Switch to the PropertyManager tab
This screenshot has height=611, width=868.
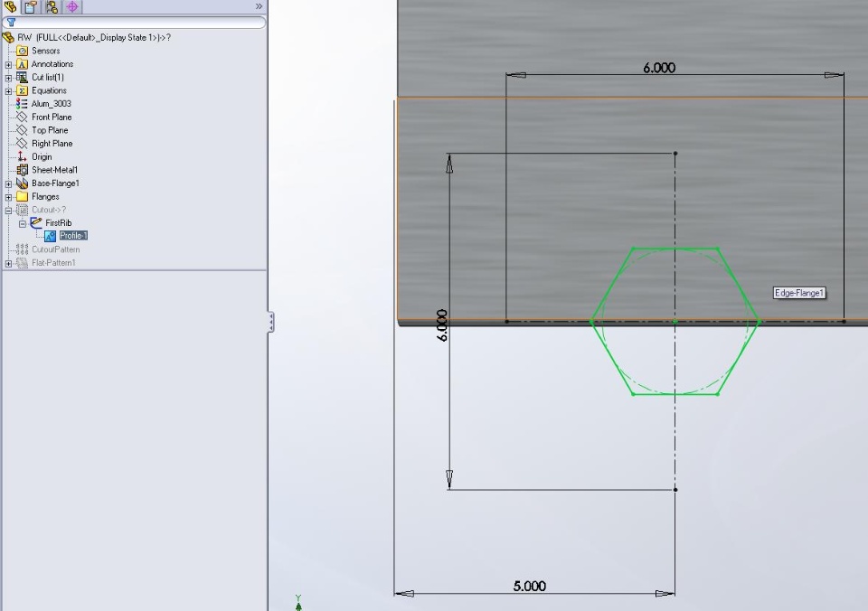31,6
